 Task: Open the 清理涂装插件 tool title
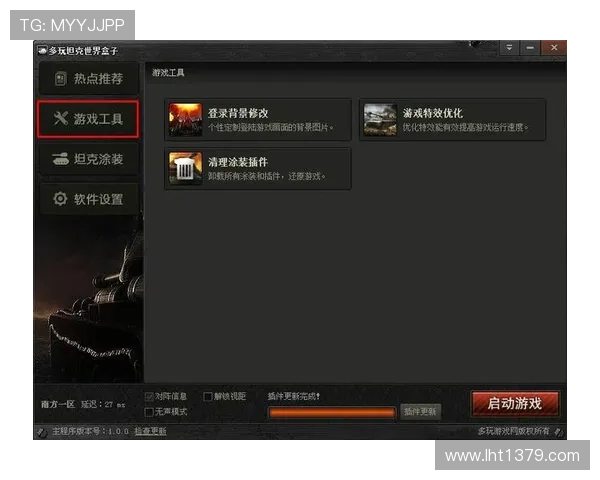(x=238, y=162)
